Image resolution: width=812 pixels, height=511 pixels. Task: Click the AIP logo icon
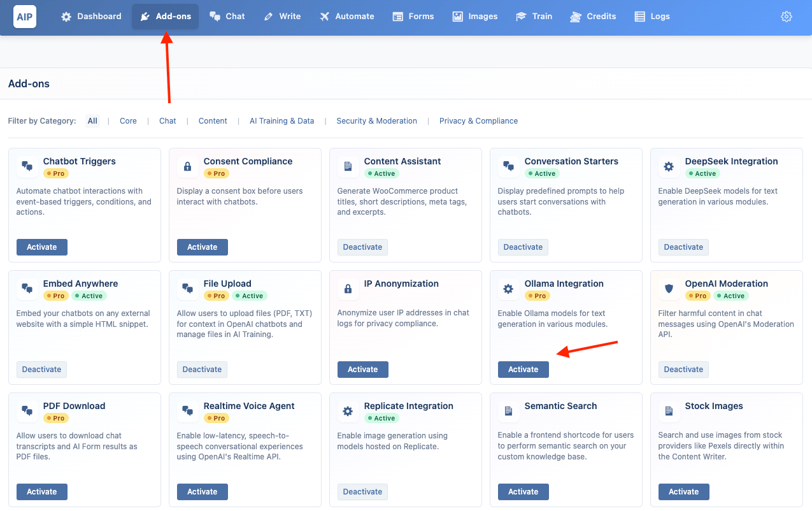click(25, 17)
